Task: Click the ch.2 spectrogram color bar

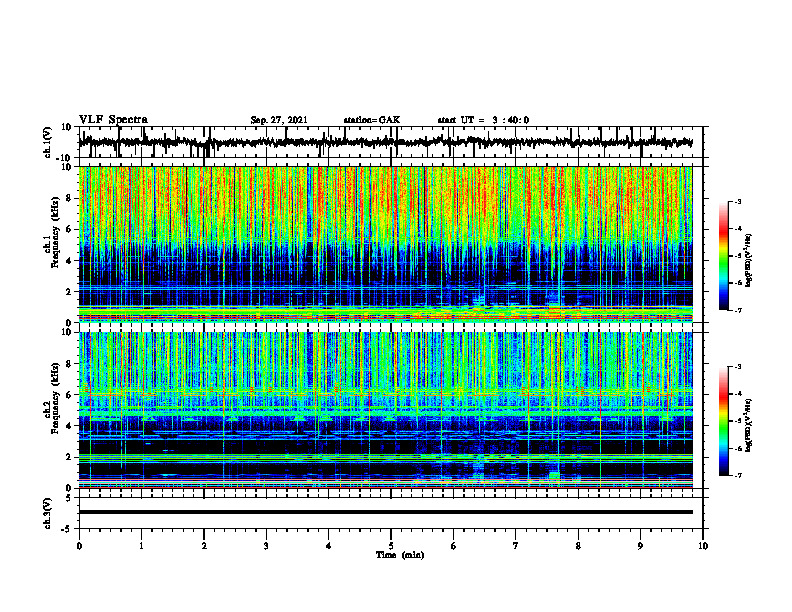Action: 723,421
